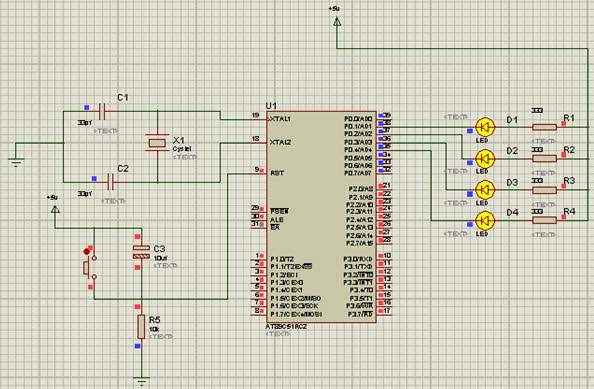Click the RST pin label on U1
Screen dimensions: 594x389
point(277,173)
